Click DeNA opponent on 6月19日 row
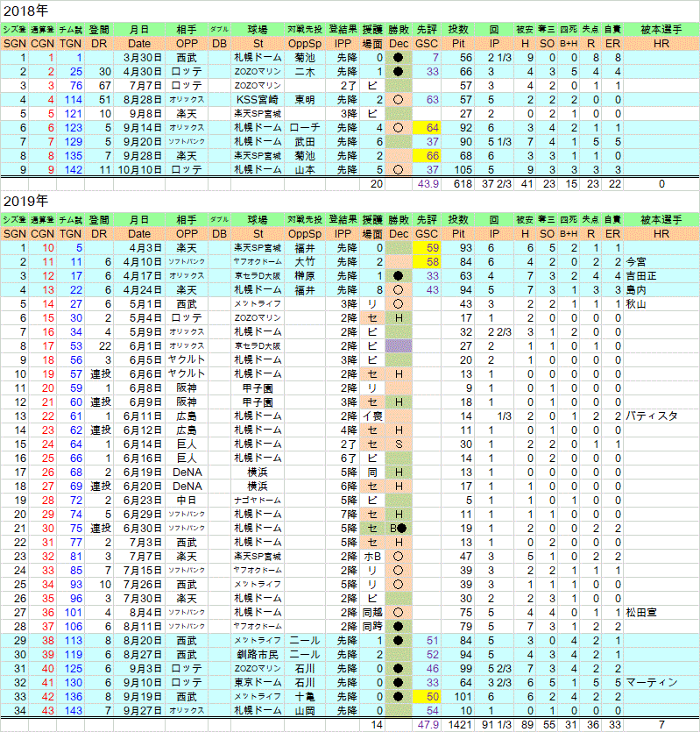The image size is (700, 732). click(187, 472)
